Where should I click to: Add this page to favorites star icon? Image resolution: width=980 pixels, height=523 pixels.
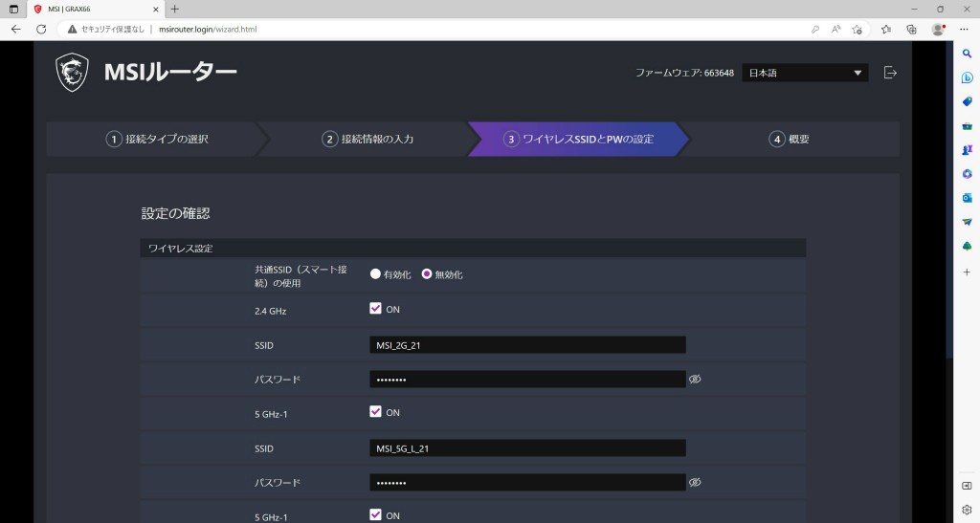tap(857, 30)
